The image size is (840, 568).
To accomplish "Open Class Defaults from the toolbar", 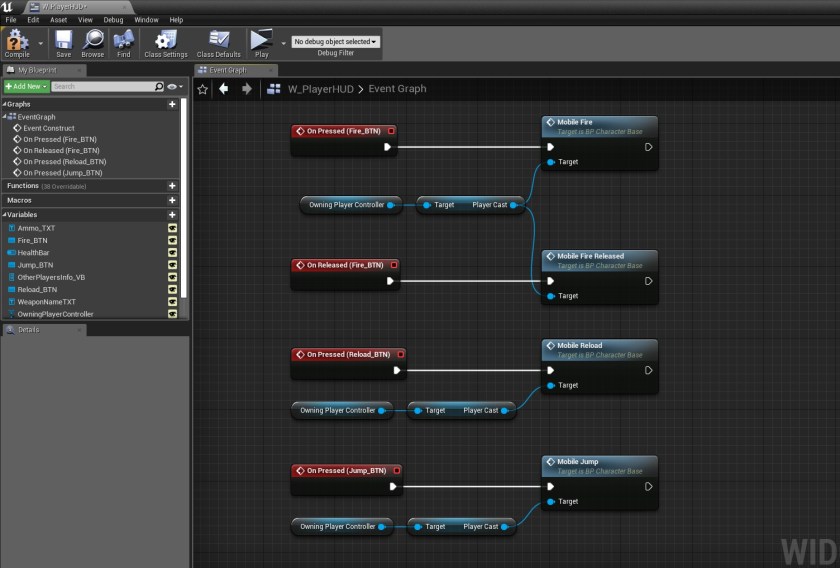I will [218, 42].
